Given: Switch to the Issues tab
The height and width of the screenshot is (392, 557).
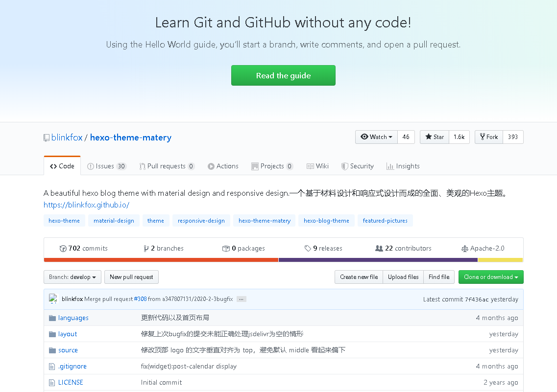Looking at the screenshot, I should tap(107, 166).
